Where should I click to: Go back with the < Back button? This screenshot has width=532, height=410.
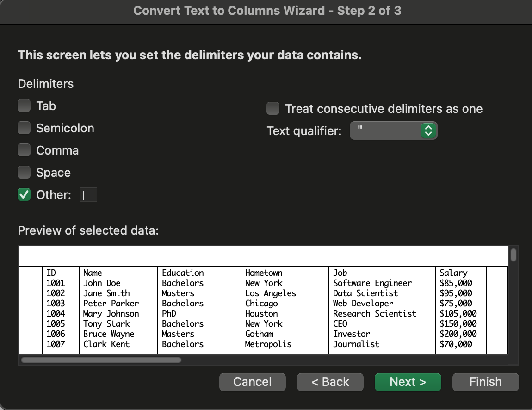(x=330, y=382)
